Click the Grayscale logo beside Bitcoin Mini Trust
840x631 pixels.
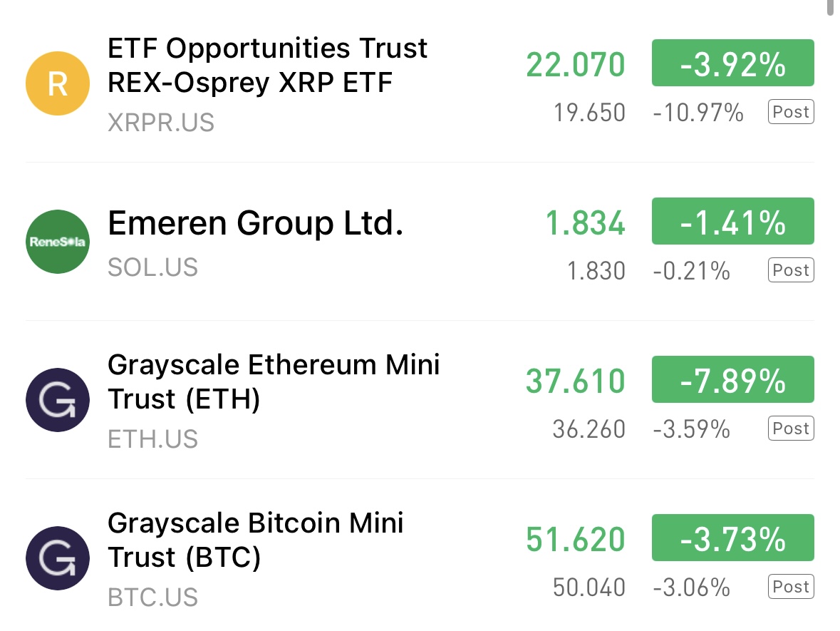[x=58, y=558]
